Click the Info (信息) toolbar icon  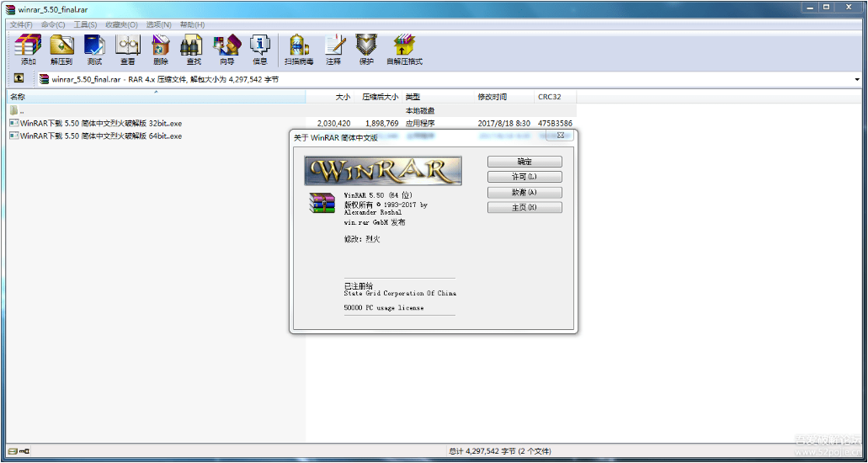click(260, 50)
